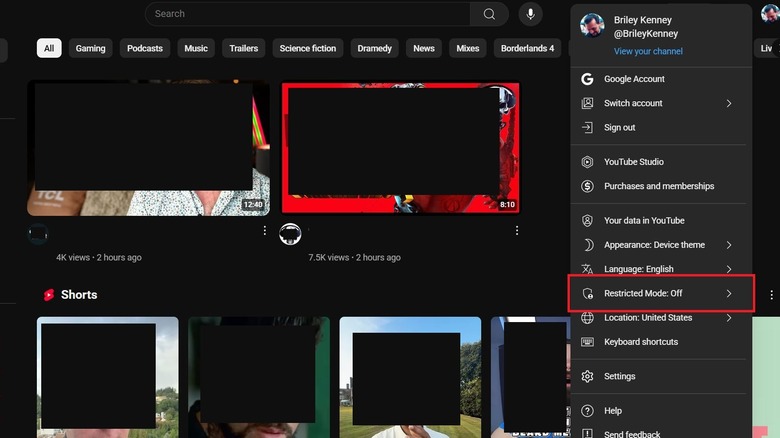This screenshot has width=780, height=438.
Task: Click the Purchases and memberships dollar icon
Action: coord(587,186)
